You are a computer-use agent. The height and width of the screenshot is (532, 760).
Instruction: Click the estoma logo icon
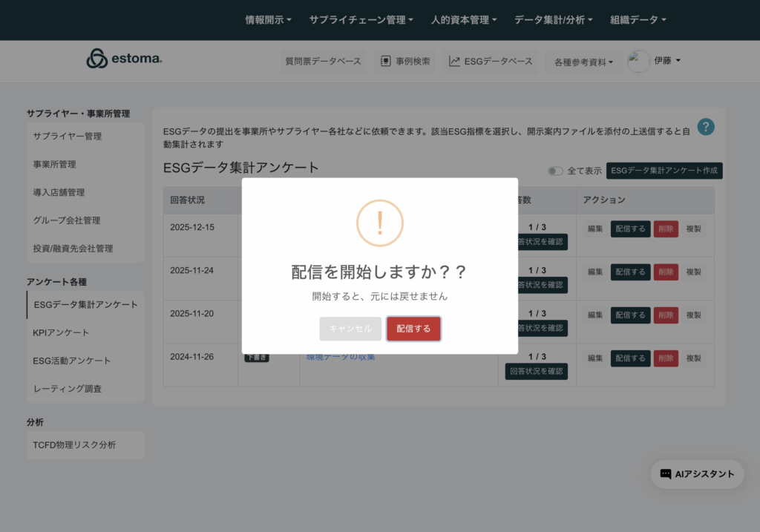click(x=96, y=59)
